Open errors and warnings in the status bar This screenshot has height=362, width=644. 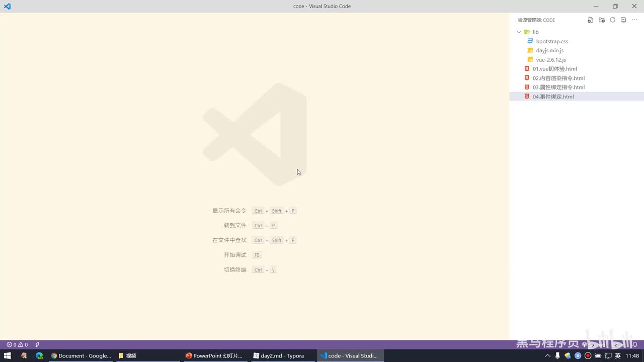tap(17, 345)
